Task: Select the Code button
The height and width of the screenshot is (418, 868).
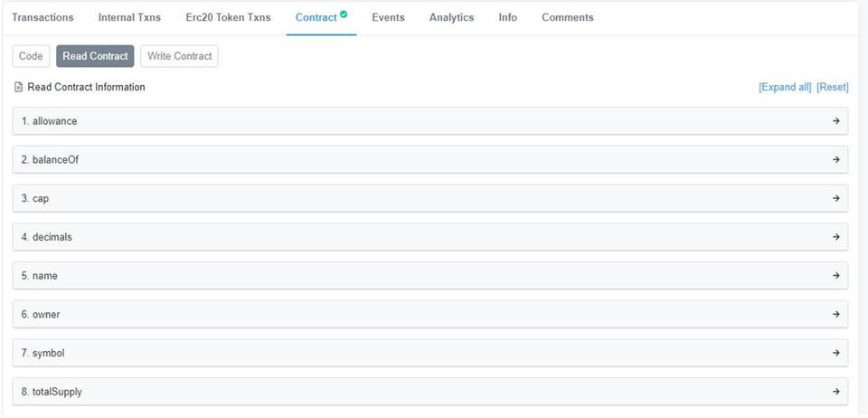Action: (31, 56)
